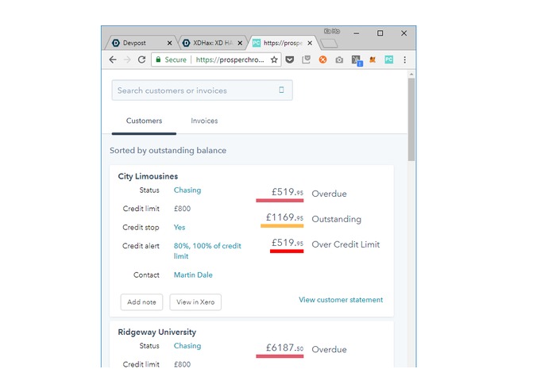Go back with the browser back arrow
Viewport: 552px width, 392px height.
click(x=113, y=60)
